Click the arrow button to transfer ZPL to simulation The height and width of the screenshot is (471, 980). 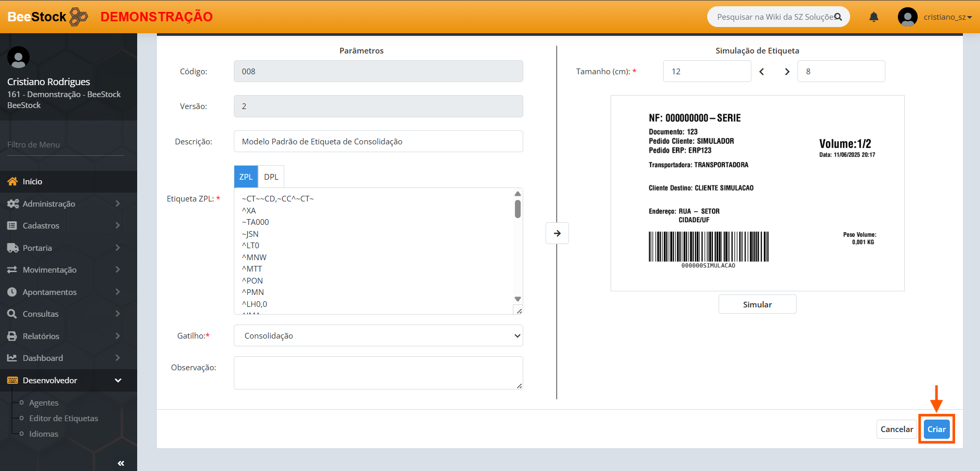[557, 233]
